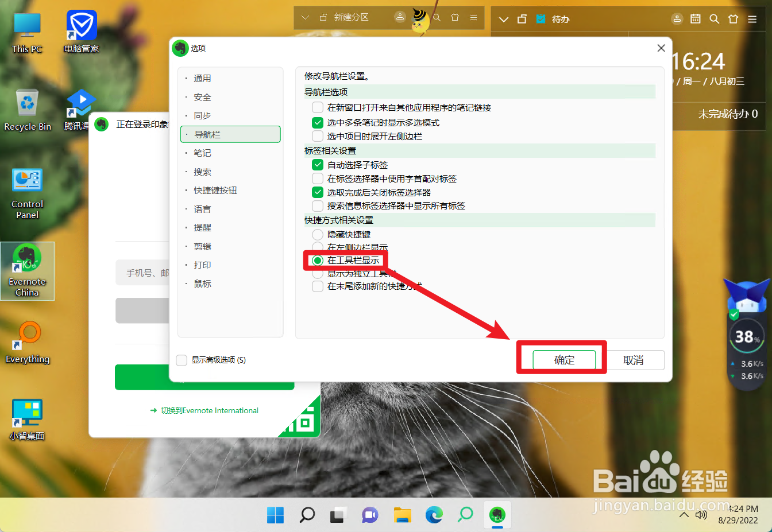This screenshot has height=532, width=772.
Task: Click the search icon in 待办 widget
Action: click(715, 19)
